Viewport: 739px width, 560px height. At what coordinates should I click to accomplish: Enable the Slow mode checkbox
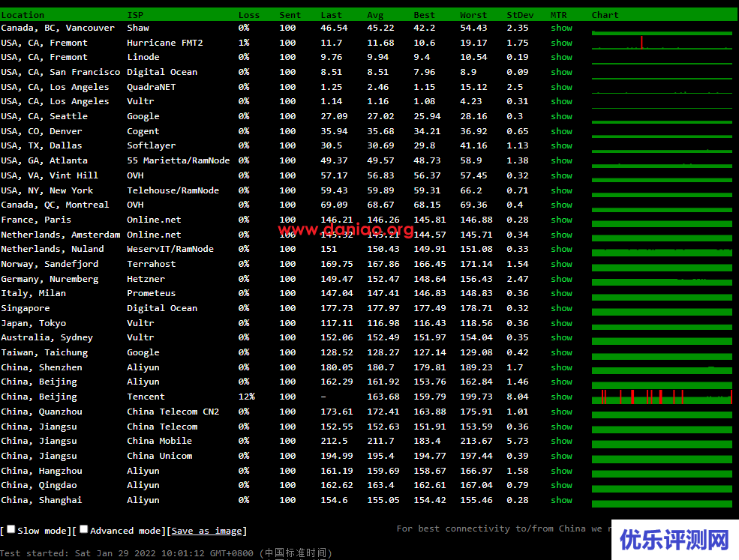coord(11,529)
